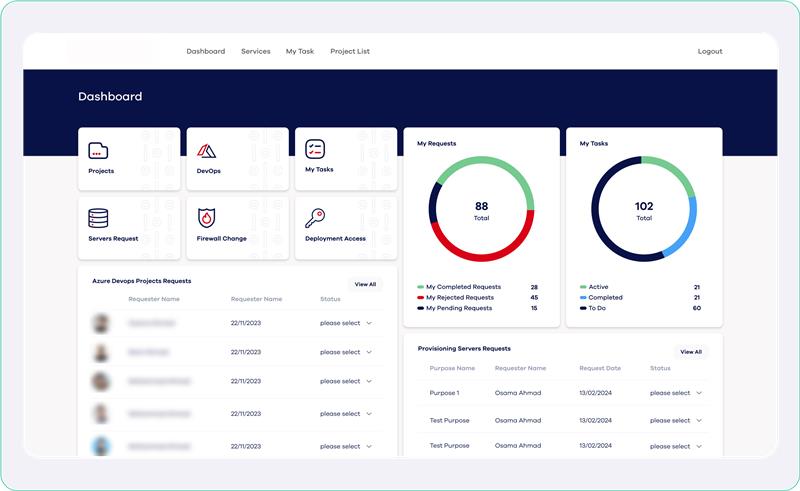
Task: Open status dropdown in third Azure Devops row
Action: click(x=346, y=381)
